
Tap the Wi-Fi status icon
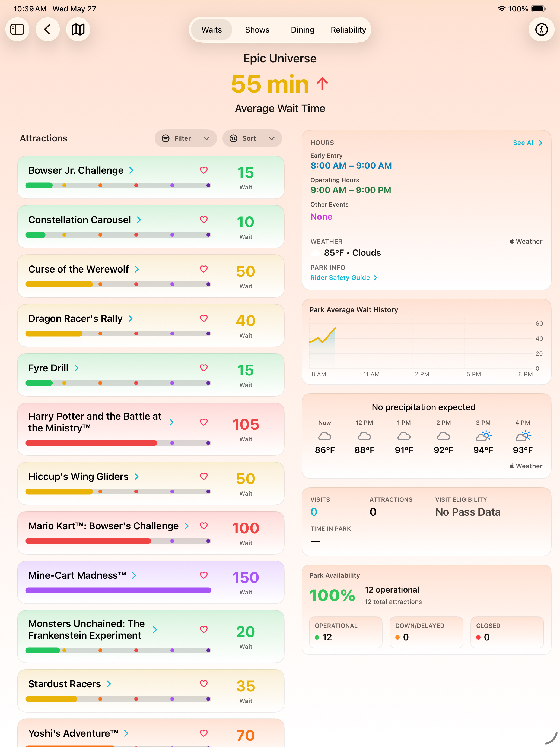point(502,9)
